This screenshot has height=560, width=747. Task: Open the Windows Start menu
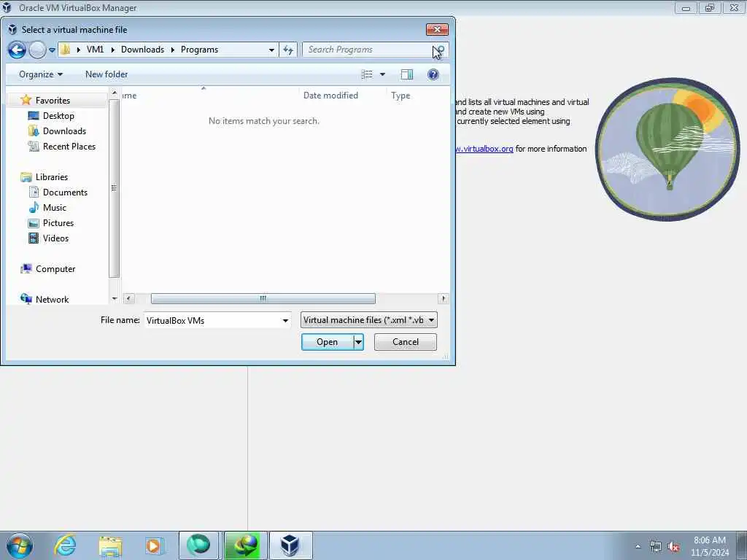(x=20, y=545)
